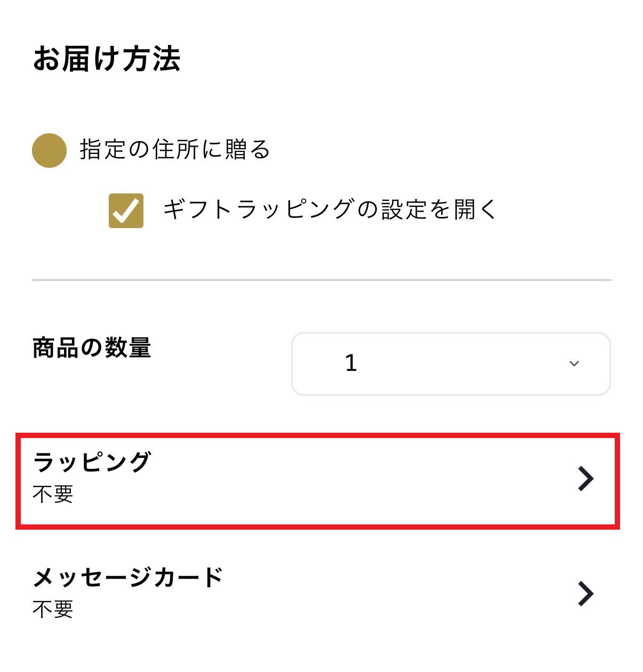The height and width of the screenshot is (672, 643).
Task: Click the お届け方法 section heading
Action: coord(107,59)
